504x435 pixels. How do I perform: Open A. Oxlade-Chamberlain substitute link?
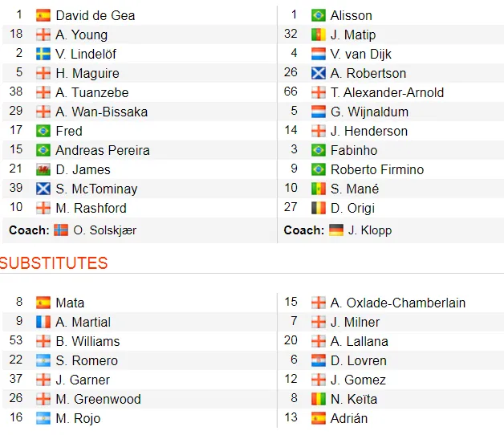point(397,303)
